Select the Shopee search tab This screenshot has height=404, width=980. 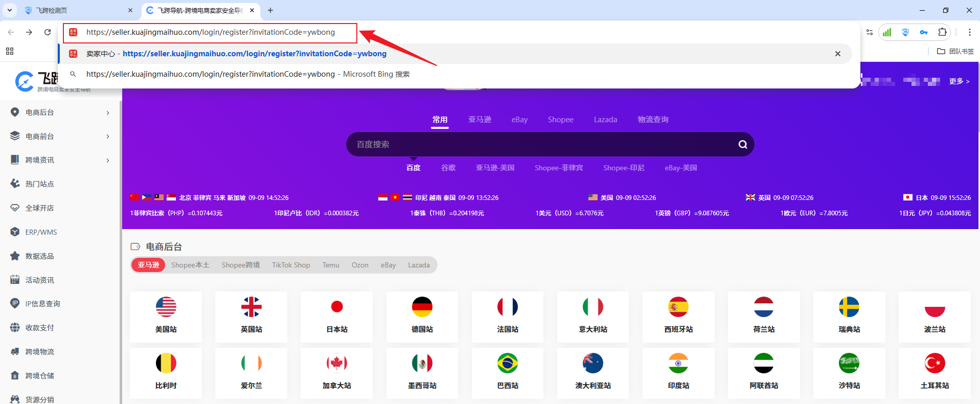tap(561, 120)
